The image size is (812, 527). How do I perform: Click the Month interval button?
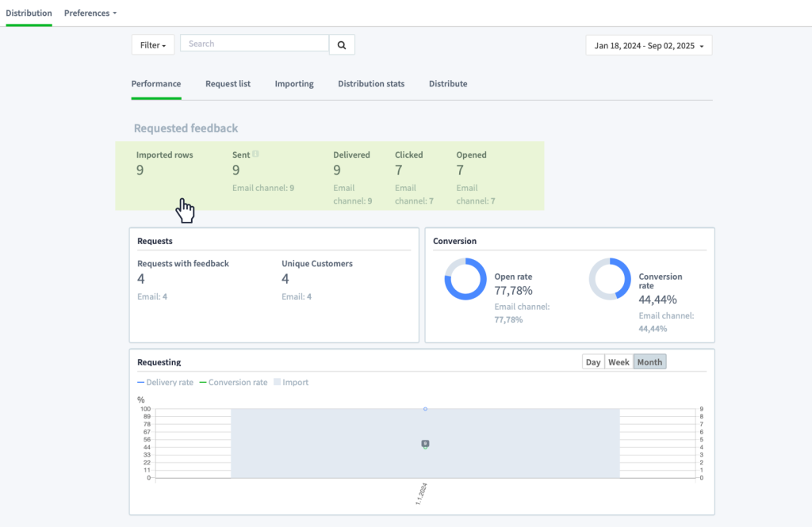(x=650, y=362)
